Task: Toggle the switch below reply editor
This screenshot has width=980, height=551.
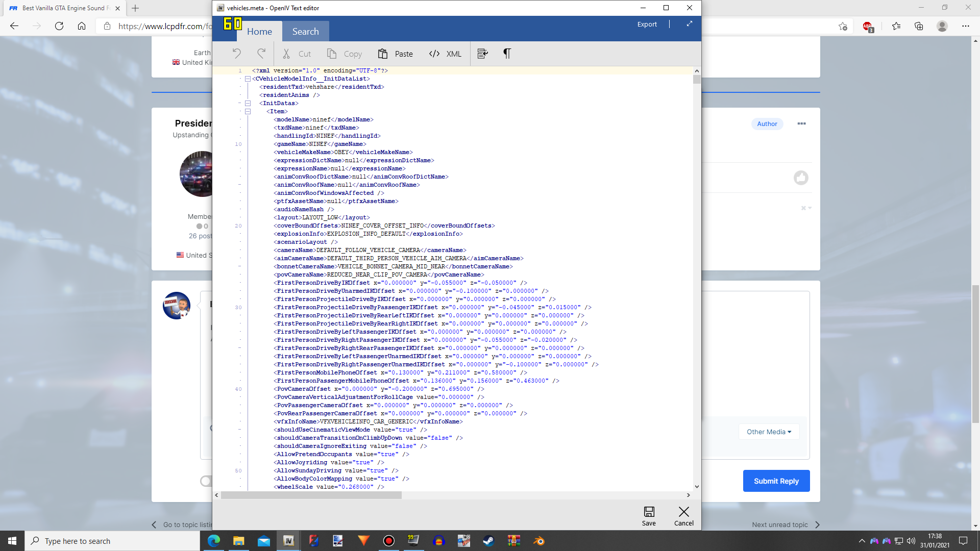Action: (x=206, y=481)
